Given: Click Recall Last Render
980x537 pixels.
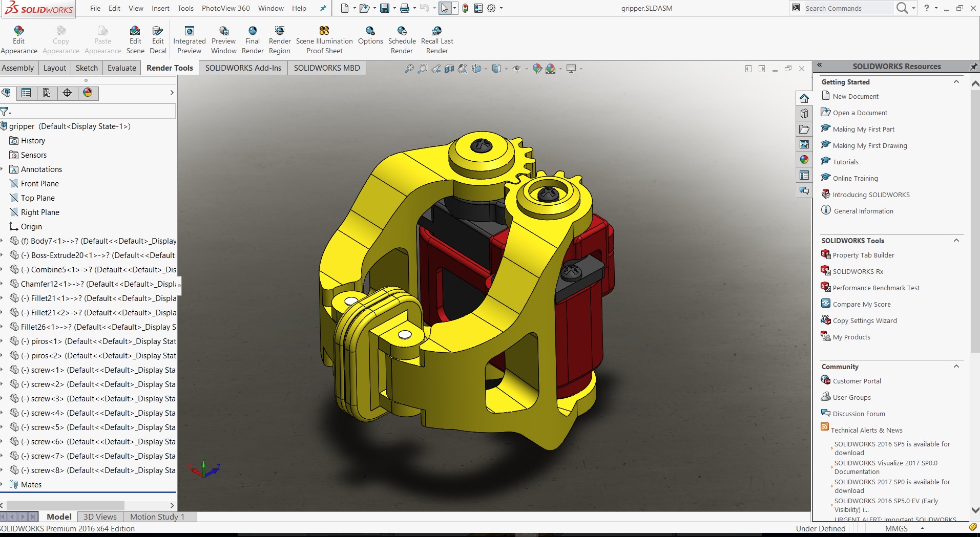Looking at the screenshot, I should point(437,40).
